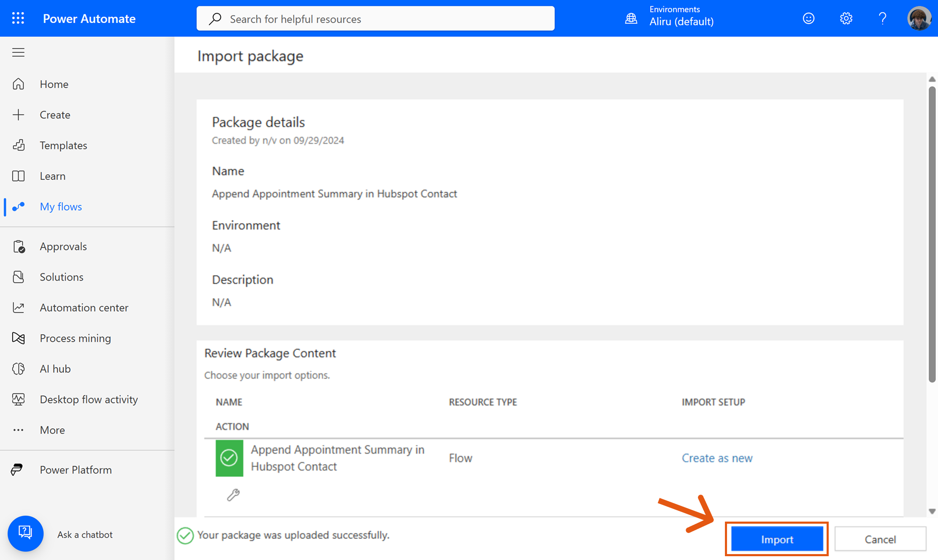Viewport: 938px width, 560px height.
Task: Click the Create plus icon
Action: coord(18,115)
